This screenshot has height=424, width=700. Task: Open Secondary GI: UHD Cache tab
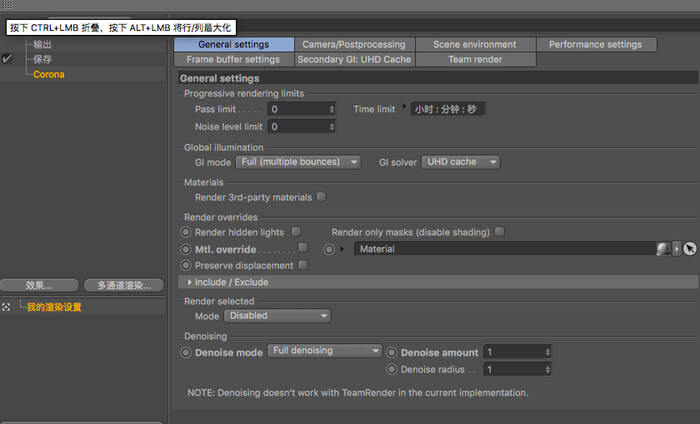354,59
